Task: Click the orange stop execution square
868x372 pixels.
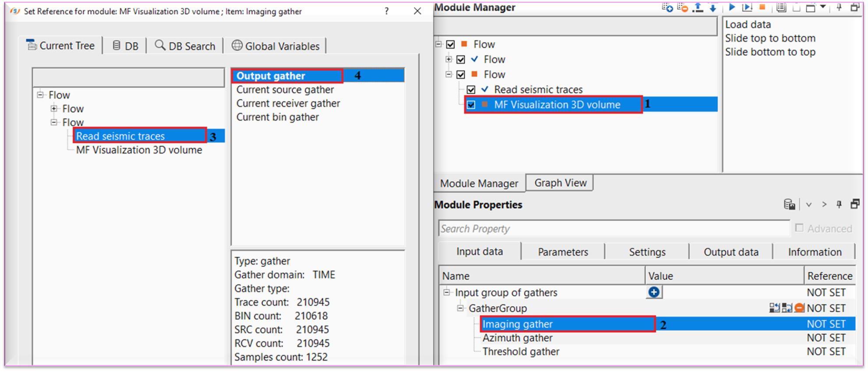Action: tap(762, 7)
